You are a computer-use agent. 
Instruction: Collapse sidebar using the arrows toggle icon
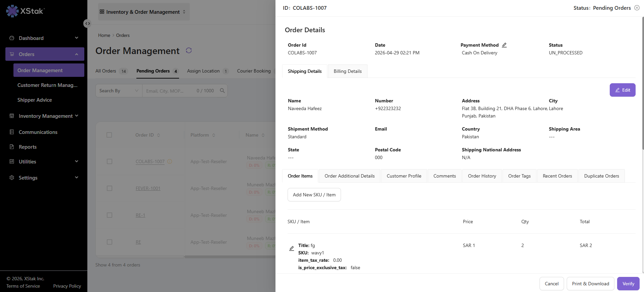87,23
